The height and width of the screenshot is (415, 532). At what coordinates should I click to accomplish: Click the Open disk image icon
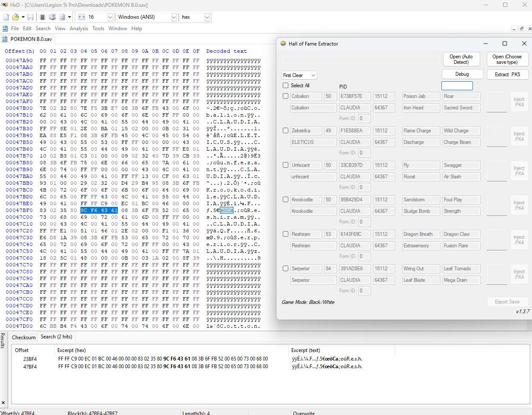pyautogui.click(x=63, y=17)
